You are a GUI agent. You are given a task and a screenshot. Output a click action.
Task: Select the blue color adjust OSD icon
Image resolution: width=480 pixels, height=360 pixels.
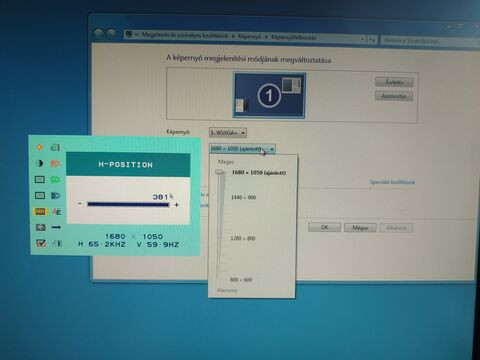point(55,196)
